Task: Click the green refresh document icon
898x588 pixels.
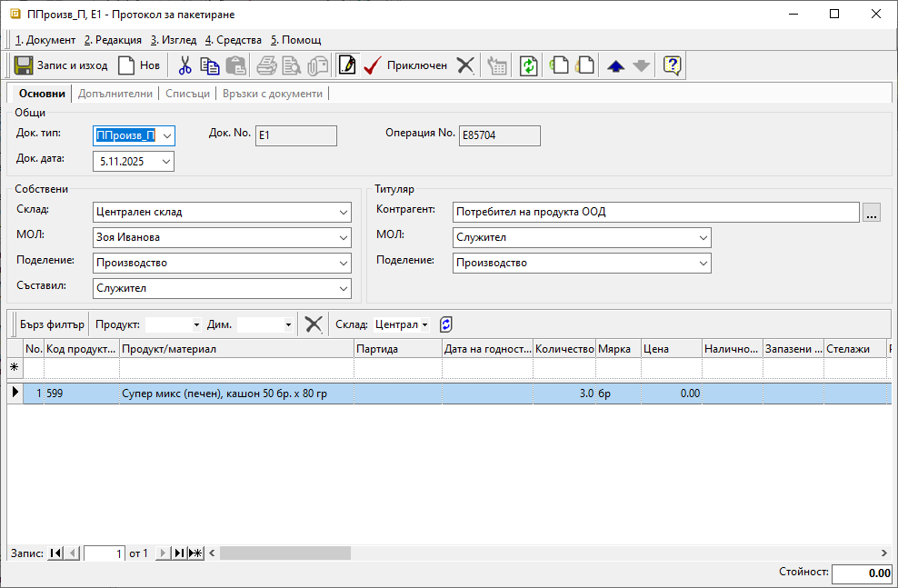Action: [528, 65]
